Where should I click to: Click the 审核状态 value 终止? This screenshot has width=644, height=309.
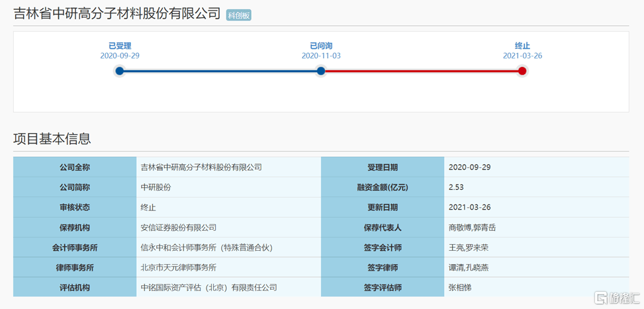[228, 207]
